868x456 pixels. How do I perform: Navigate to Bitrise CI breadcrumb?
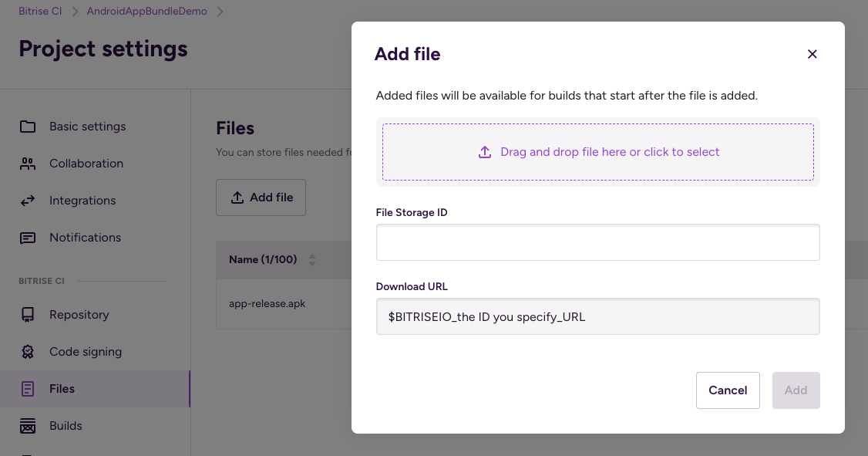pos(40,12)
